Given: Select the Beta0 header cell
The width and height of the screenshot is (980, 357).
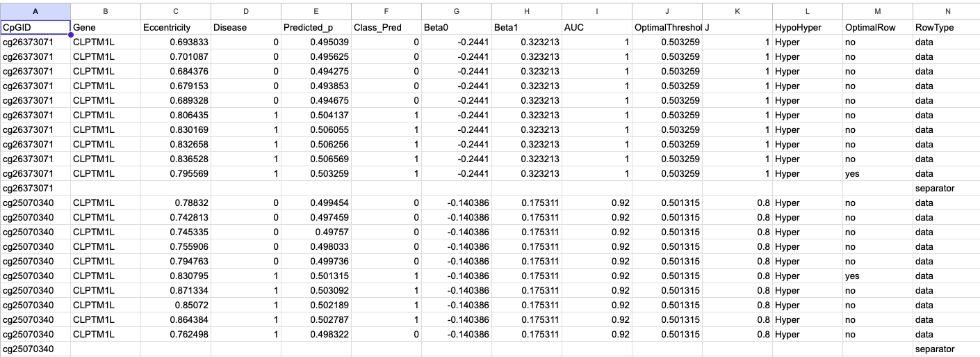Looking at the screenshot, I should click(456, 28).
